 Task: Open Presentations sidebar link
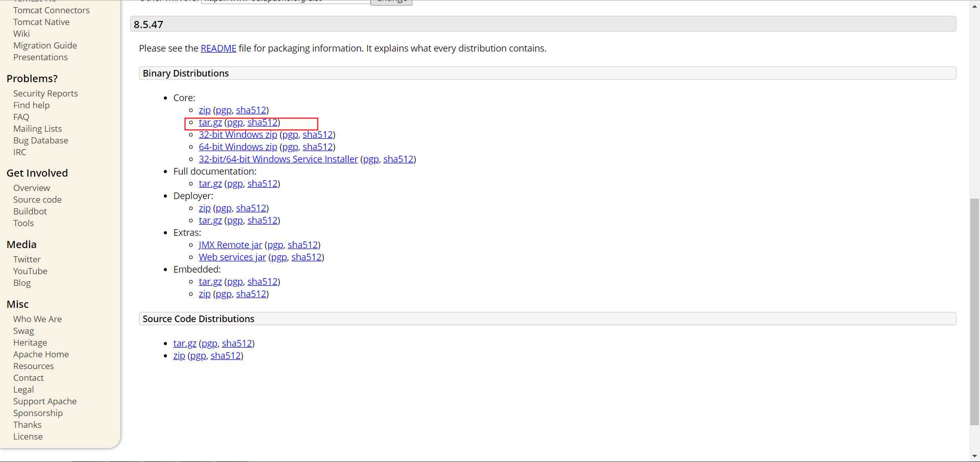[x=40, y=57]
